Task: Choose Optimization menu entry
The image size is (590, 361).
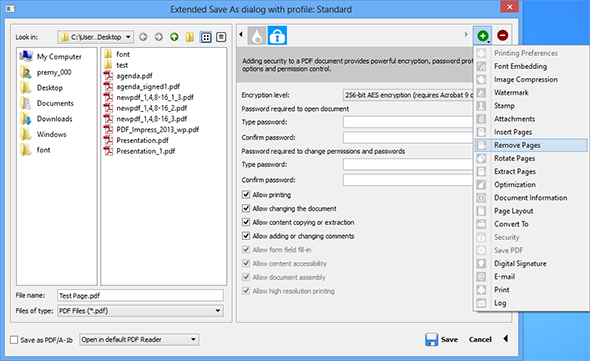Action: 531,185
